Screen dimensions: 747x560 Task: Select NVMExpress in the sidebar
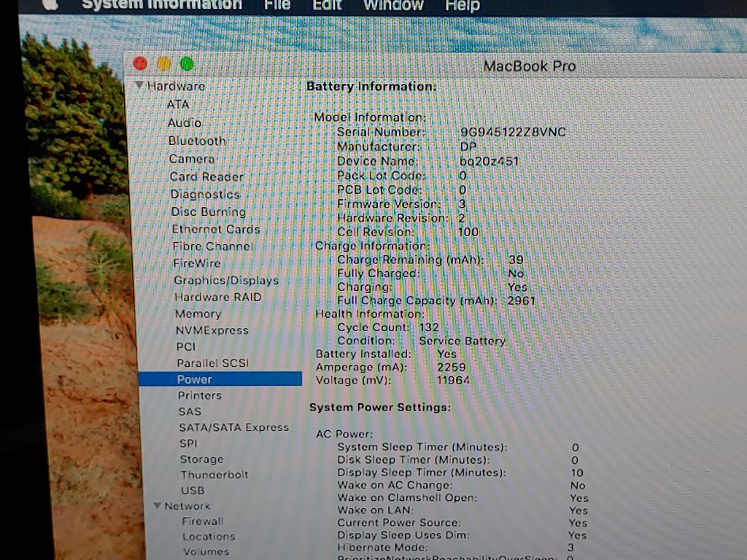[x=212, y=330]
